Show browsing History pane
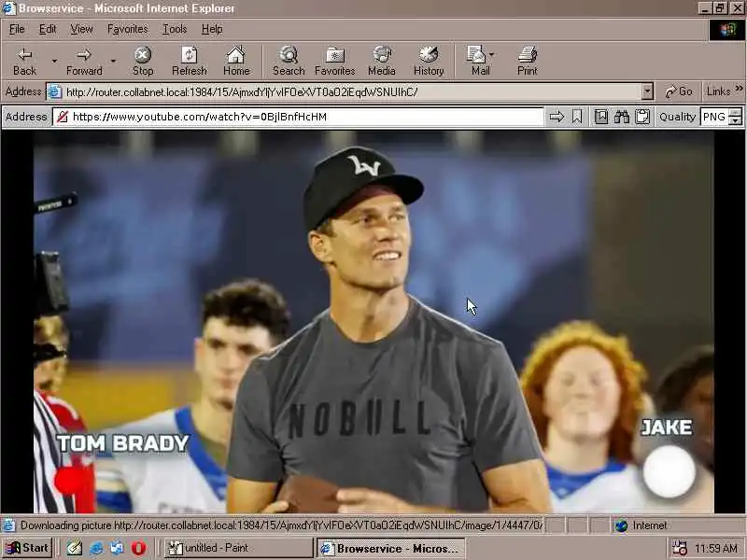Image resolution: width=747 pixels, height=560 pixels. [x=429, y=61]
